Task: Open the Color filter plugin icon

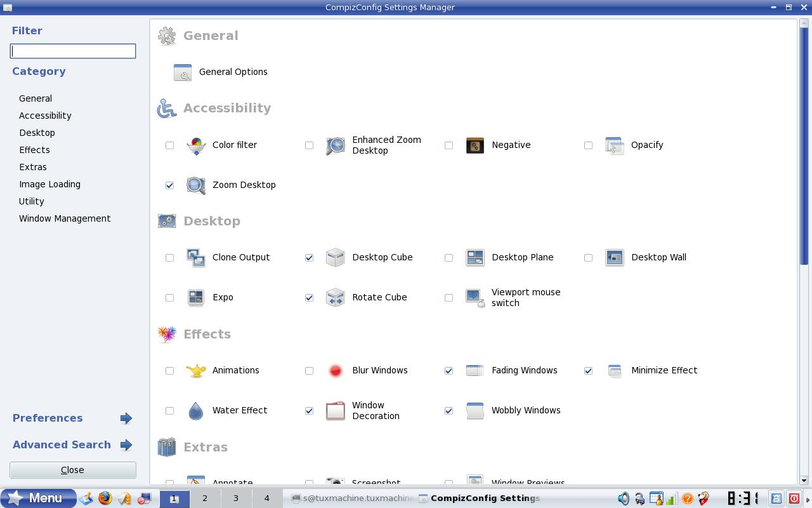Action: click(x=196, y=145)
